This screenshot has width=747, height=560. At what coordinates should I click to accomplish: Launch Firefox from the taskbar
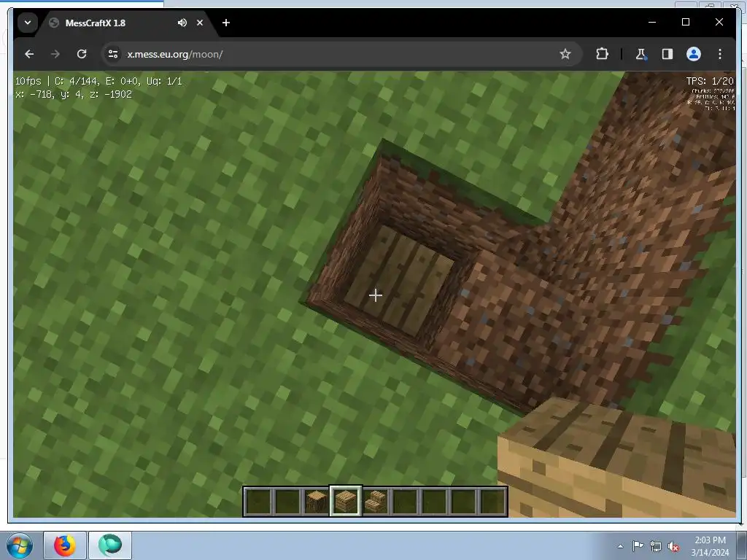[x=65, y=545]
